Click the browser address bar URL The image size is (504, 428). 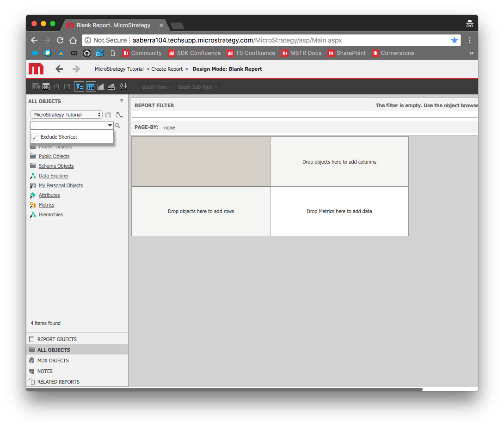click(x=237, y=40)
